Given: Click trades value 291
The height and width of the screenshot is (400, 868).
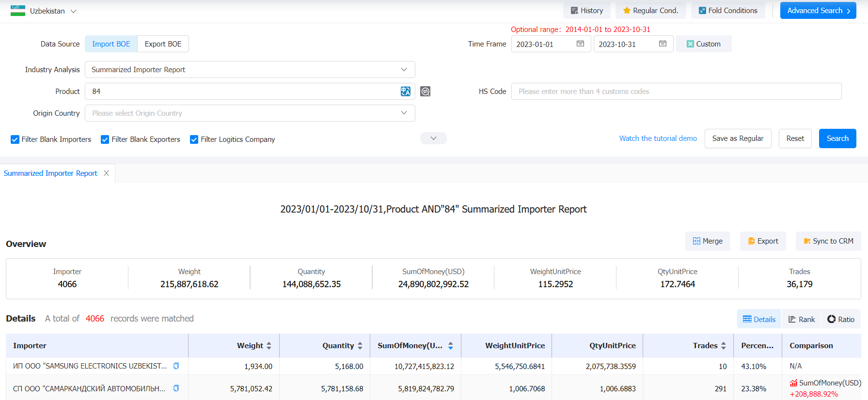Looking at the screenshot, I should (721, 389).
